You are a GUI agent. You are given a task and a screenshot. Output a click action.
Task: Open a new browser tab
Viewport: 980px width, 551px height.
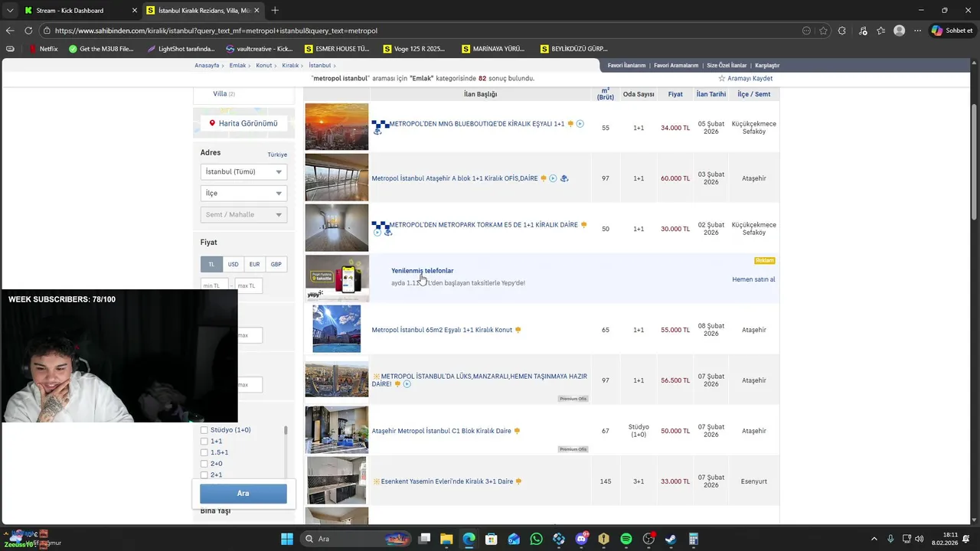click(x=275, y=10)
